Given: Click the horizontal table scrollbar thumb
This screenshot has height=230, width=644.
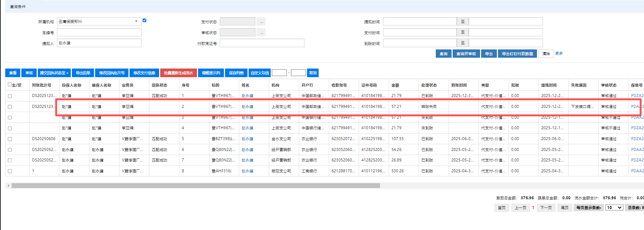Looking at the screenshot, I should (x=195, y=186).
